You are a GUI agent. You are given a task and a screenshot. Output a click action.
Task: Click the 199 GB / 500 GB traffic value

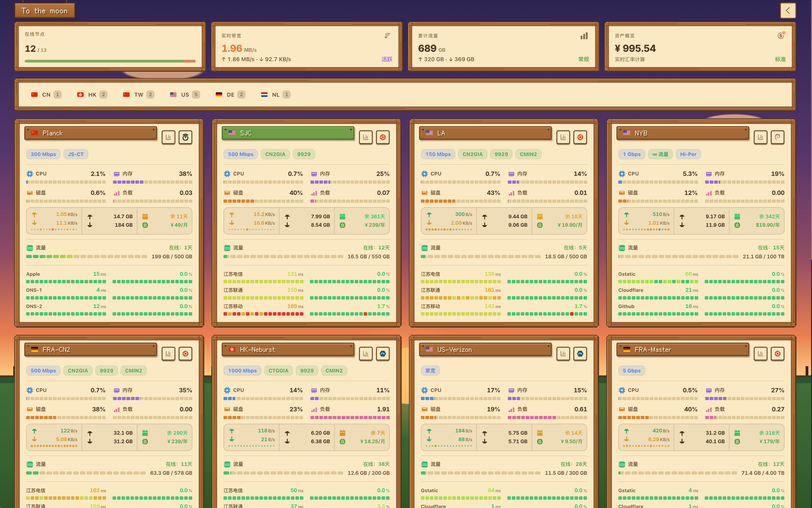[x=172, y=257]
